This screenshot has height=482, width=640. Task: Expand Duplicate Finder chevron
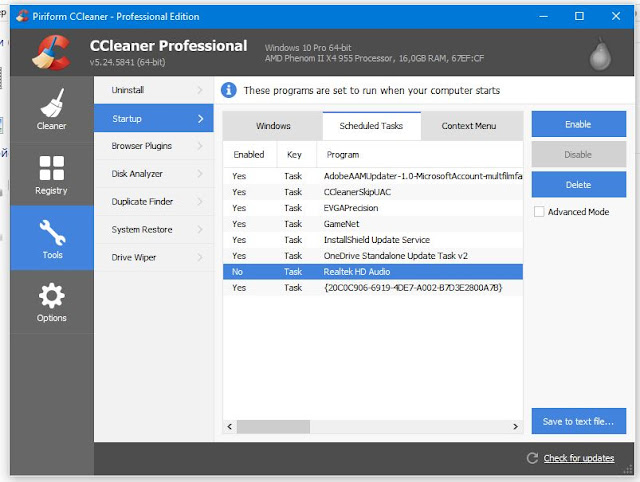point(200,202)
